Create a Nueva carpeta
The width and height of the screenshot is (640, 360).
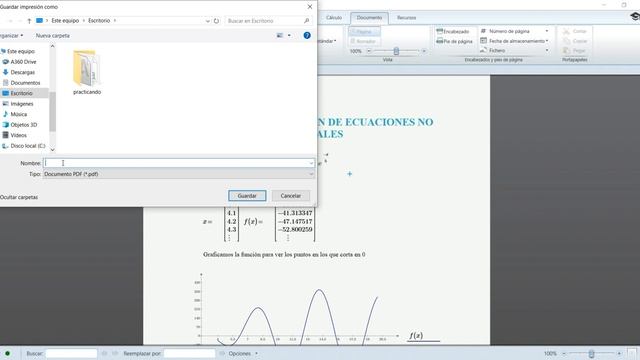53,36
